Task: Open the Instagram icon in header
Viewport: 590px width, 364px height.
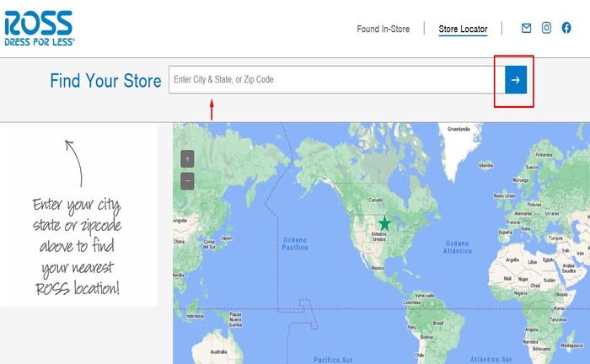Action: click(546, 28)
